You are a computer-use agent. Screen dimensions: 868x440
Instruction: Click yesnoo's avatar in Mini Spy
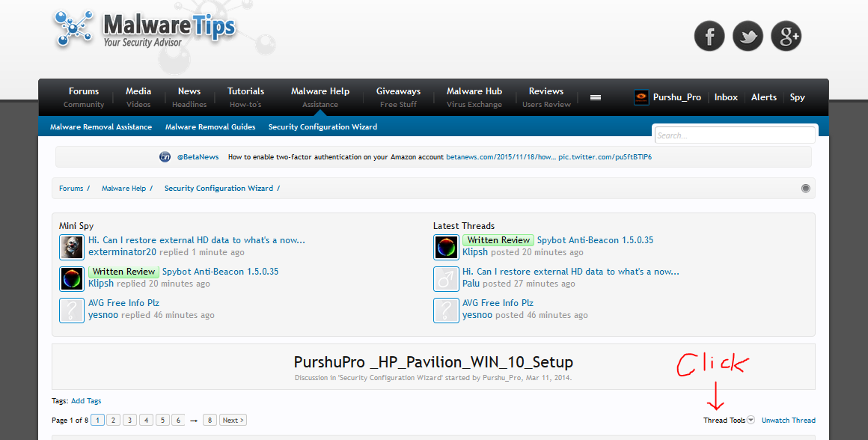[x=71, y=310]
